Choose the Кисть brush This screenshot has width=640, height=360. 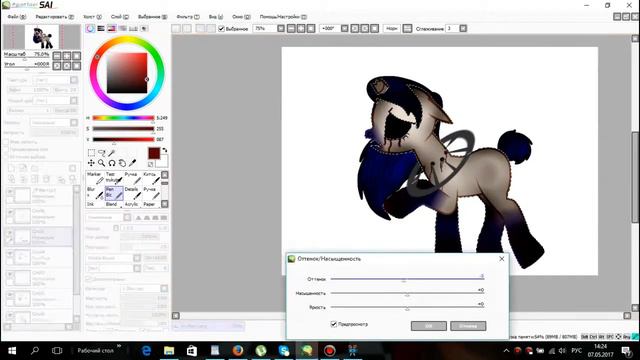(x=151, y=178)
